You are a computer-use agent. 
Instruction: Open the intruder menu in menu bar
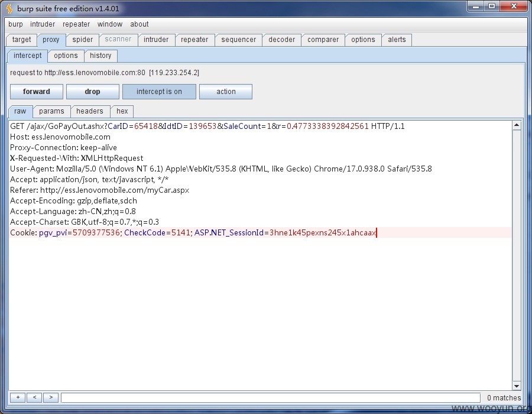tap(43, 24)
